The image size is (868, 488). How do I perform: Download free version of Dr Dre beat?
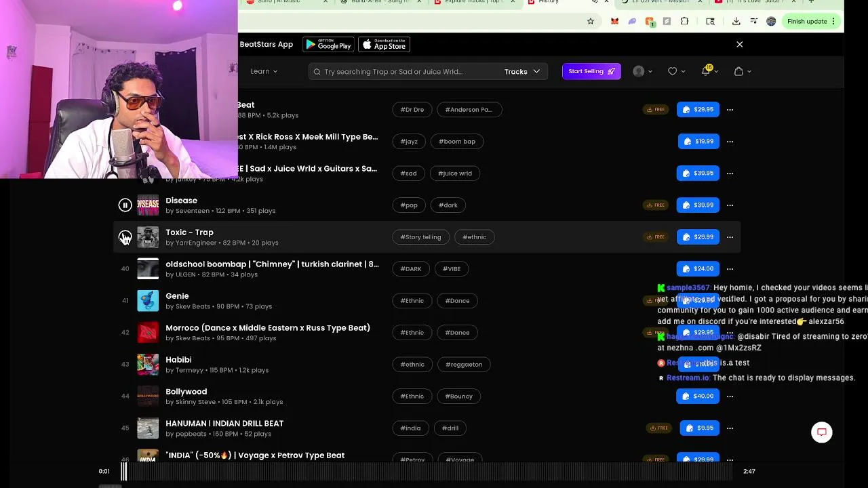pyautogui.click(x=655, y=109)
